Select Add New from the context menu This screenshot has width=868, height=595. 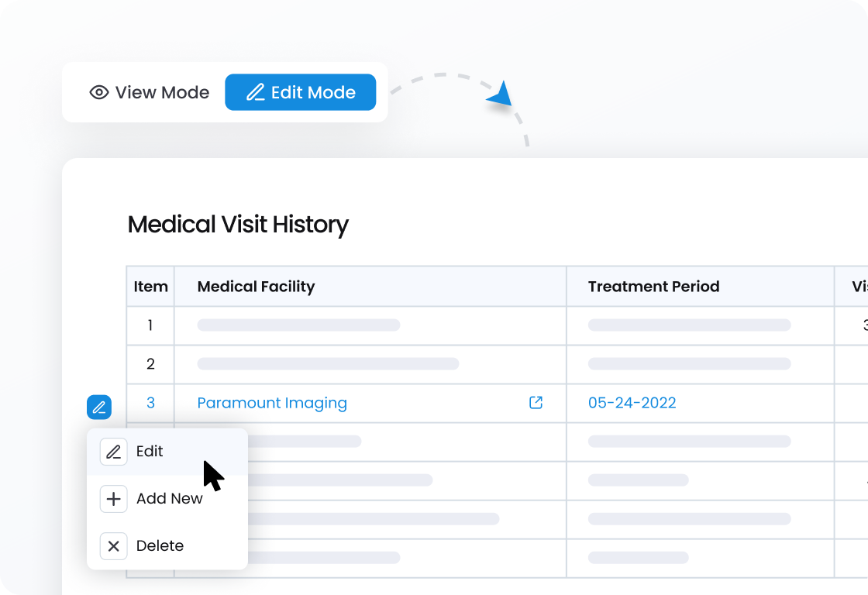tap(169, 499)
